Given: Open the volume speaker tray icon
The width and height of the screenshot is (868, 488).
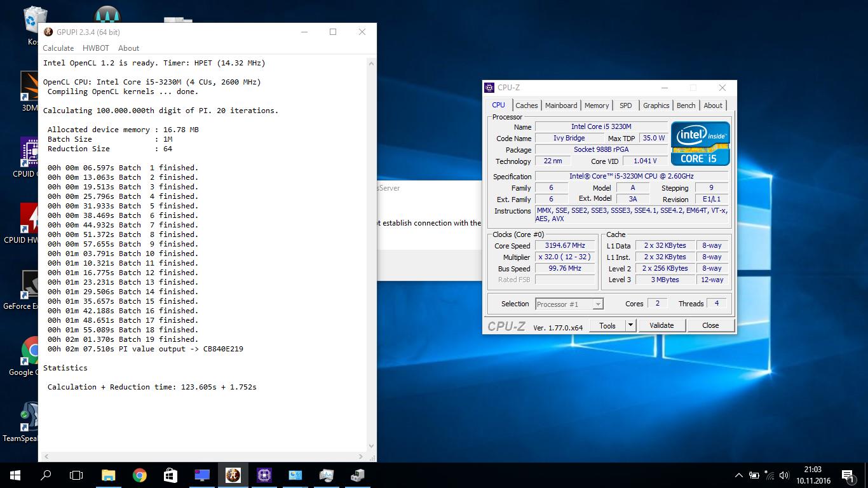Looking at the screenshot, I should [x=785, y=475].
